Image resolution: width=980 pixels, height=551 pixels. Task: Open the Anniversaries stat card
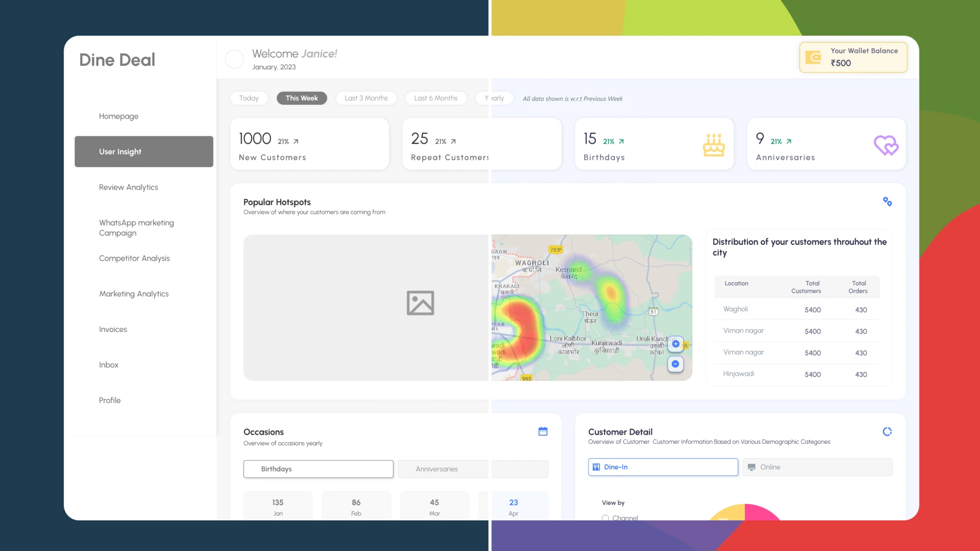click(x=826, y=144)
